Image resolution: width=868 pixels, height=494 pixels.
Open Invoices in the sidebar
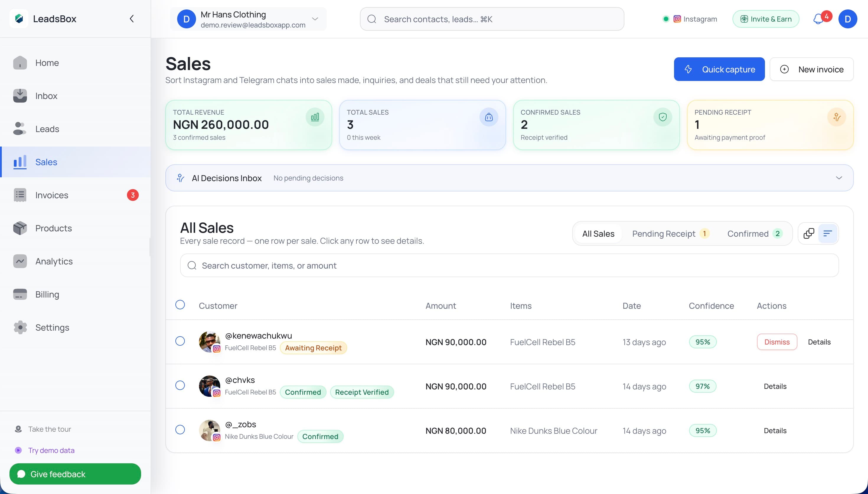(75, 195)
